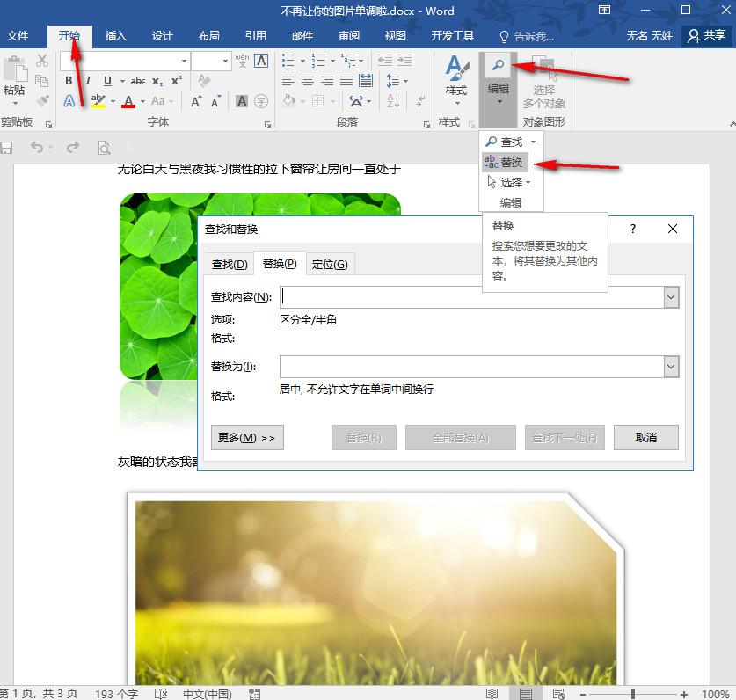Click the phonetic guide wén icon

point(242,61)
